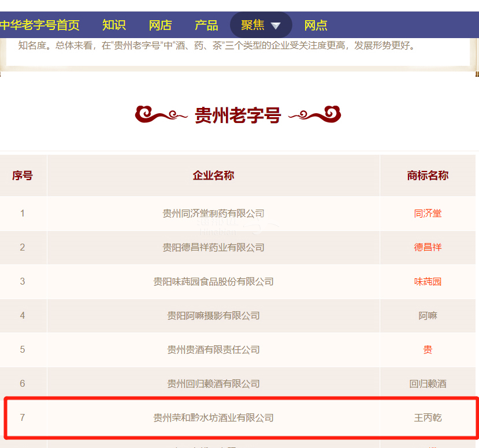Select the 阿嘛 trademark cell
This screenshot has width=479, height=448.
pos(428,316)
